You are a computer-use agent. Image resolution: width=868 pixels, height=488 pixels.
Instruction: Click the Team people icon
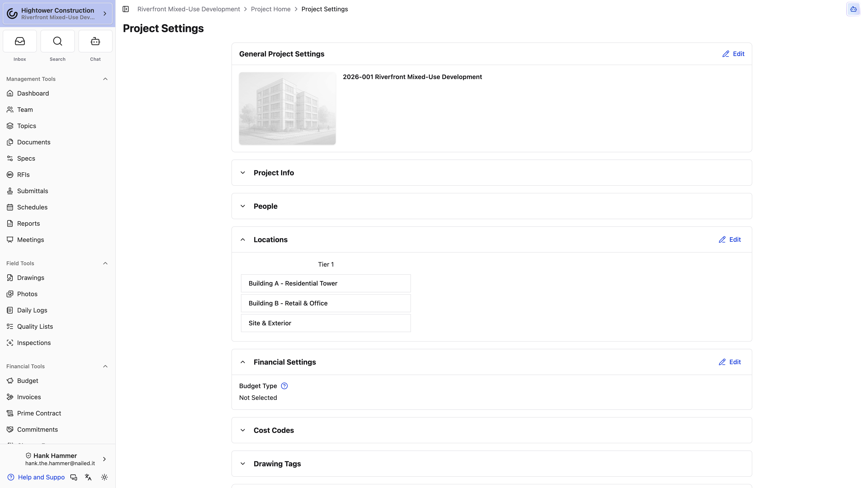(x=10, y=109)
